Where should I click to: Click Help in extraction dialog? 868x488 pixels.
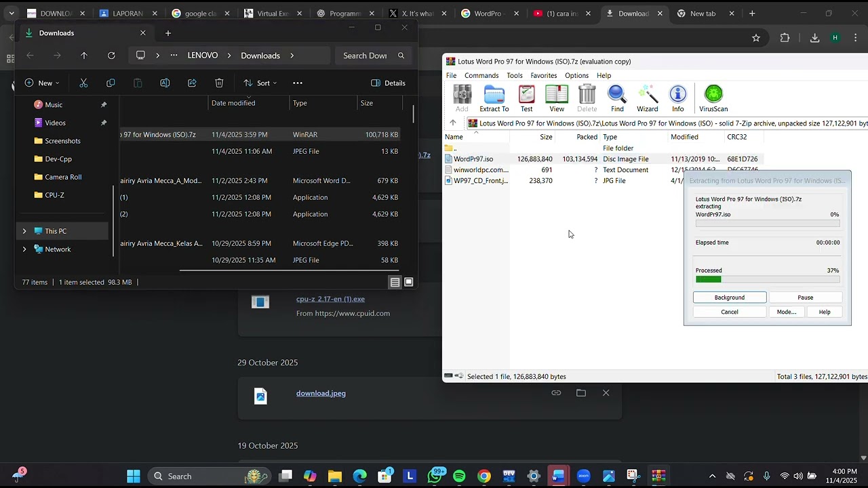pos(825,312)
